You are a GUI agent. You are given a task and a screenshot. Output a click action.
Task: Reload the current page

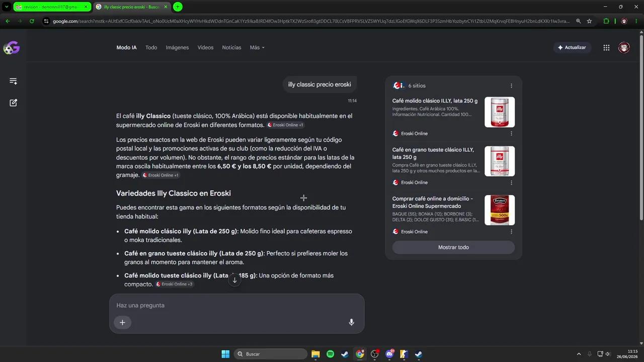coord(32,21)
